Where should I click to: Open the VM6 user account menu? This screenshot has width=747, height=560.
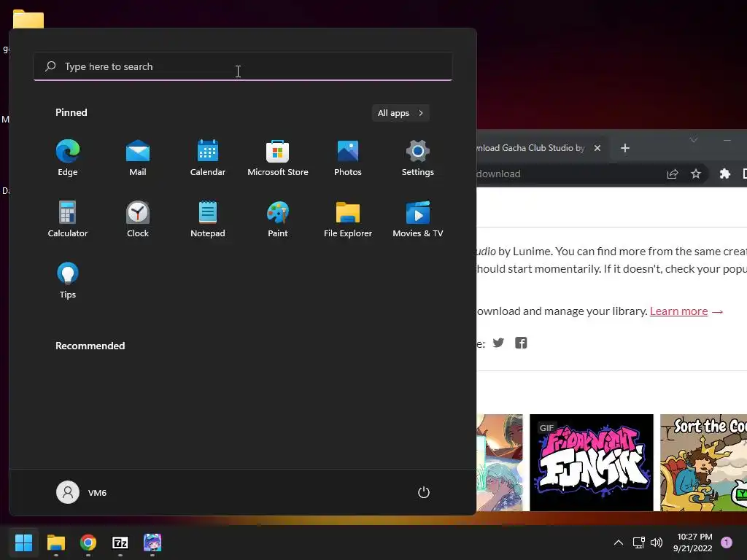coord(82,492)
